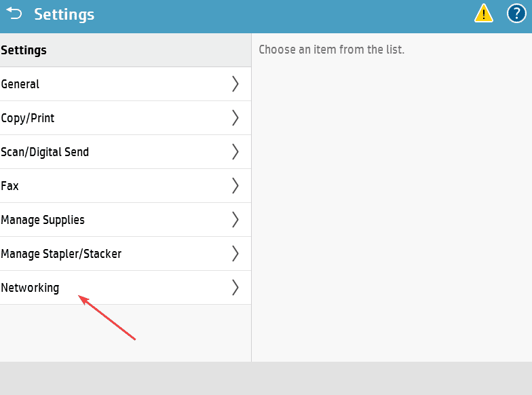Select the Fax settings entry

coord(10,186)
